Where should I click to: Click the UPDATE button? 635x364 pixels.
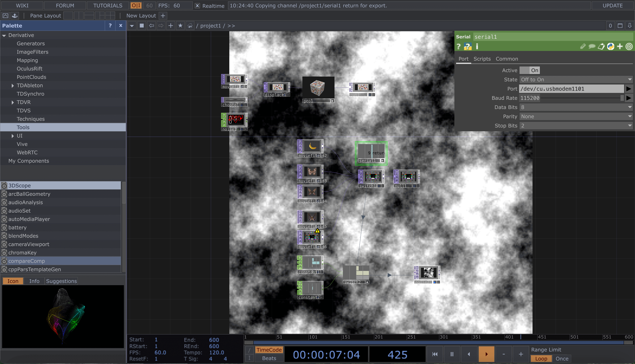(x=613, y=5)
